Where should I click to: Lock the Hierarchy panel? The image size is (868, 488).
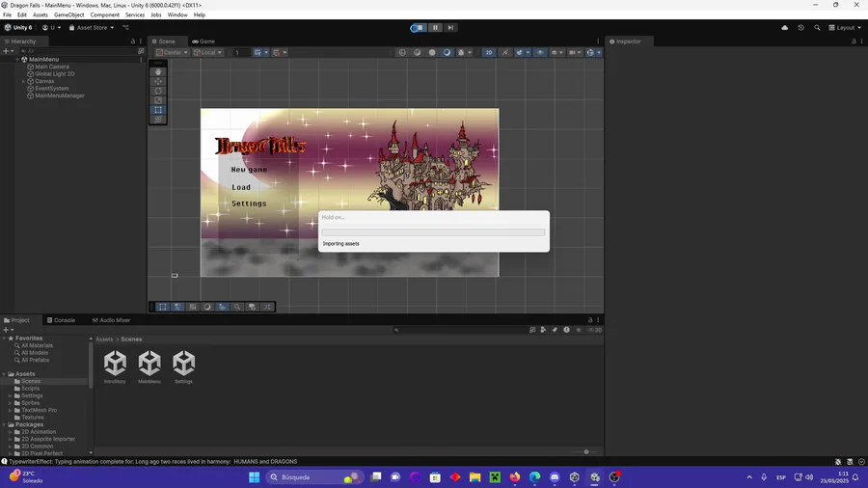point(133,41)
